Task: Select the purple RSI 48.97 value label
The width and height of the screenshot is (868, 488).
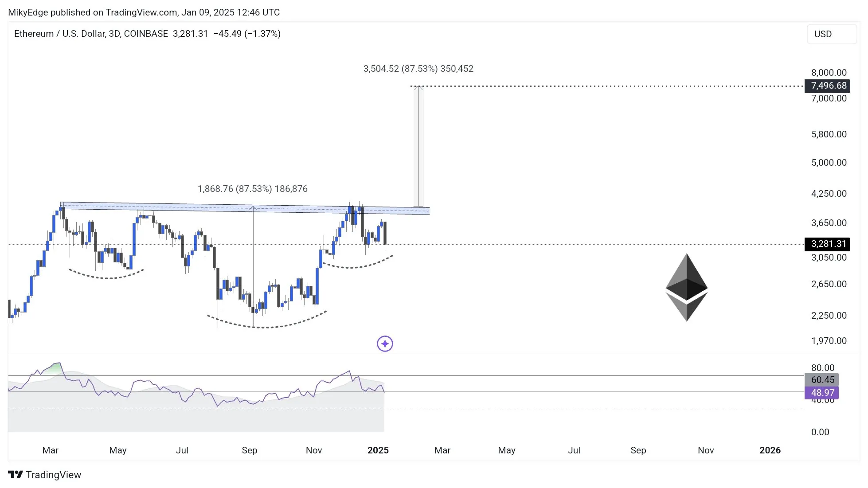Action: click(x=821, y=393)
